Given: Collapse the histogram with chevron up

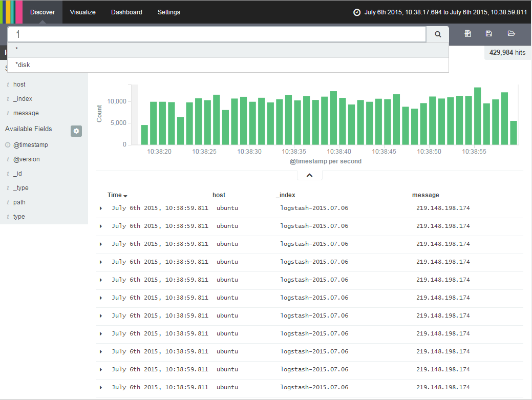Looking at the screenshot, I should 309,175.
